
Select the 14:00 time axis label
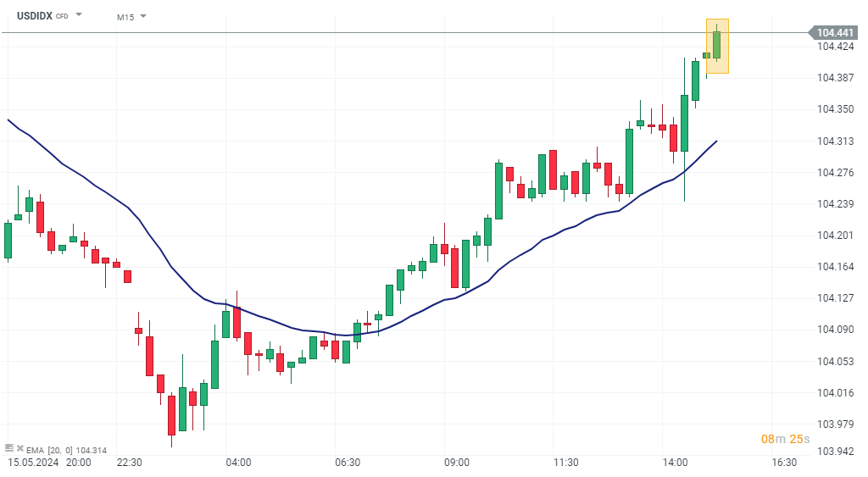coord(676,463)
